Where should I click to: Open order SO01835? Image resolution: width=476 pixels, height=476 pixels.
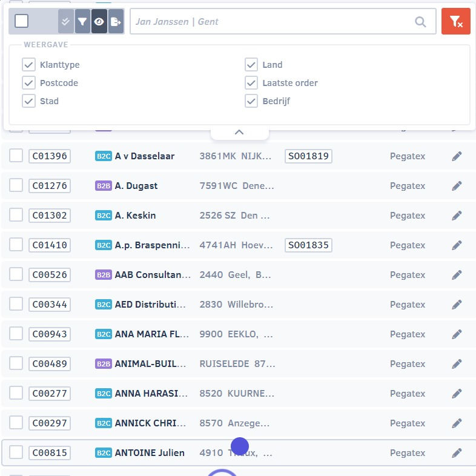point(308,245)
